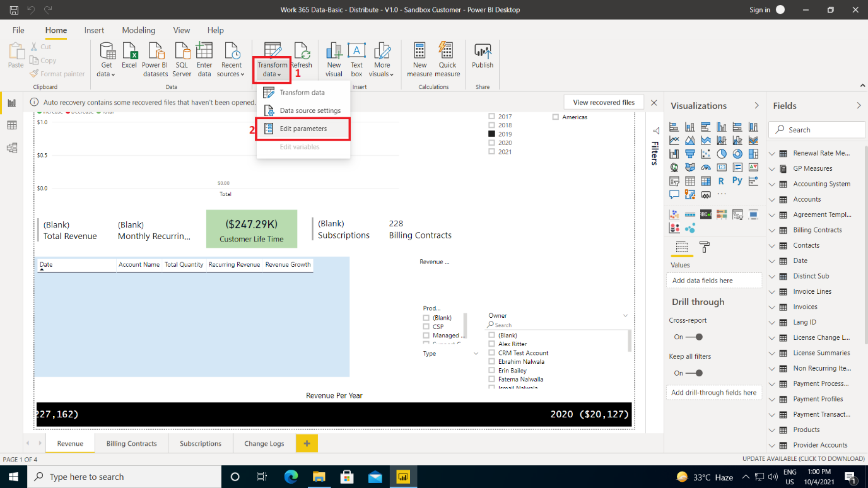Screen dimensions: 868x488
Task: Click the Fields Search box
Action: (817, 129)
